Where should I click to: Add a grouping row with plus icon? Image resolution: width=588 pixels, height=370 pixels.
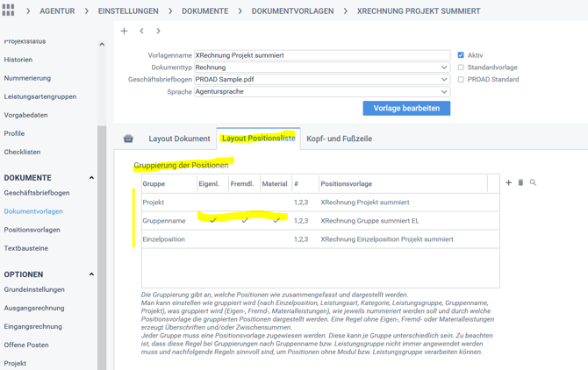508,183
